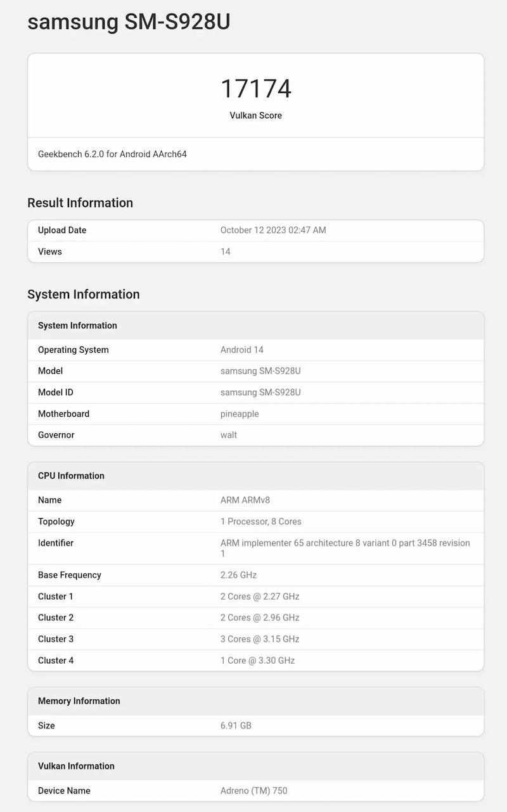Click the Vulkan Score label
This screenshot has width=507, height=812.
coord(255,115)
